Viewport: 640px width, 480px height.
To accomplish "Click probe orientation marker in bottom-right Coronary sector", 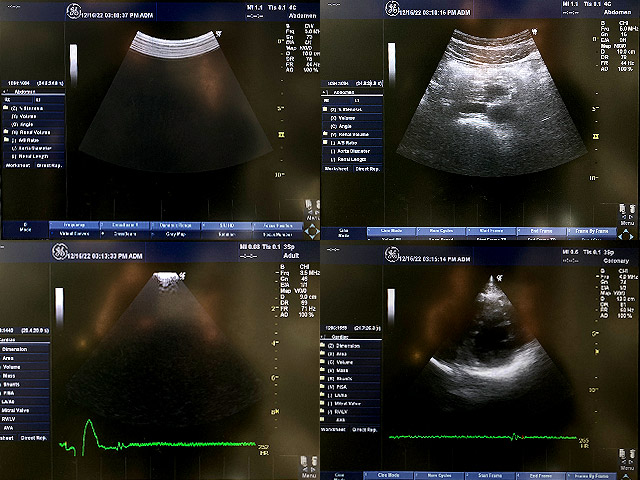I will (x=499, y=278).
